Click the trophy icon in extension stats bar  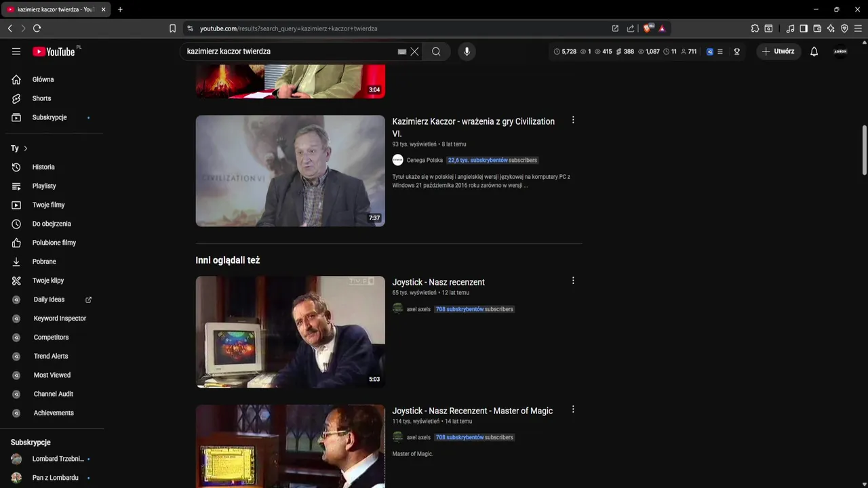(736, 52)
